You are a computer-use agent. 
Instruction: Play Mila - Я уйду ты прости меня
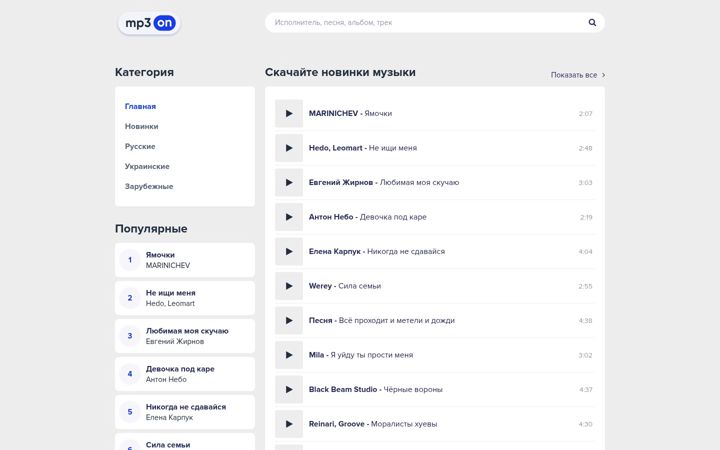click(289, 354)
